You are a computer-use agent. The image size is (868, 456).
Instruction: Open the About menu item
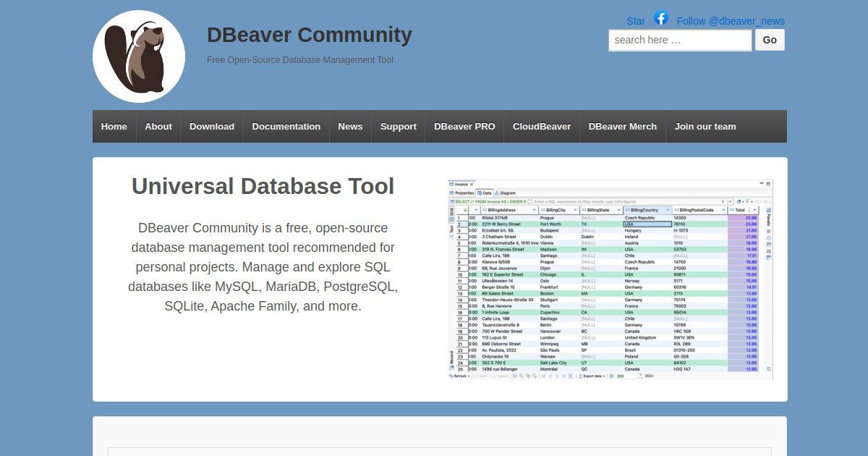[158, 127]
